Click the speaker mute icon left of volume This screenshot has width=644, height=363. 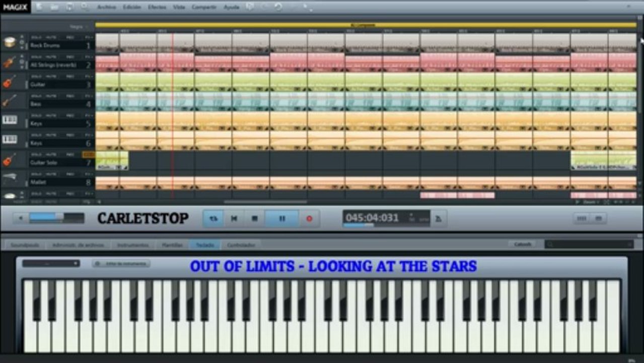point(21,218)
